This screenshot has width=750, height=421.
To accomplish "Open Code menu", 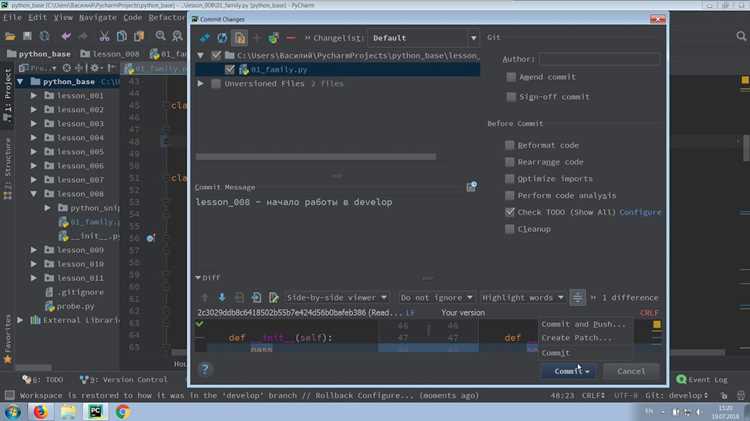I will click(132, 18).
